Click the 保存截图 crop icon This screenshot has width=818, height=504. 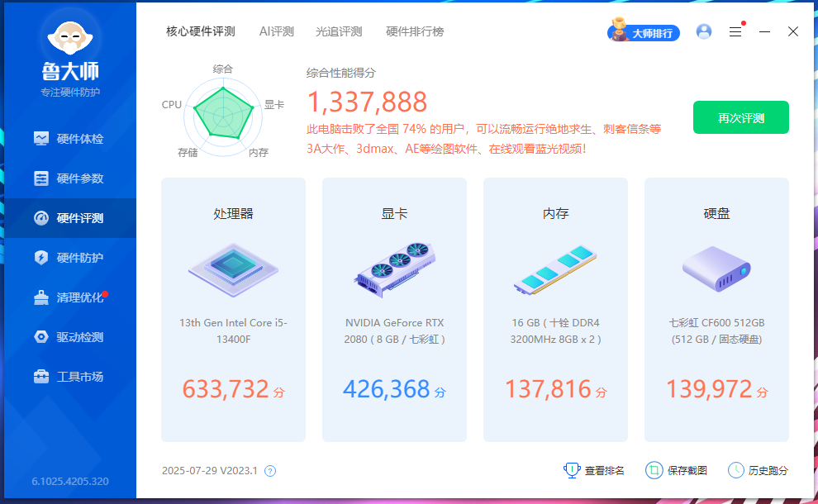click(x=654, y=470)
